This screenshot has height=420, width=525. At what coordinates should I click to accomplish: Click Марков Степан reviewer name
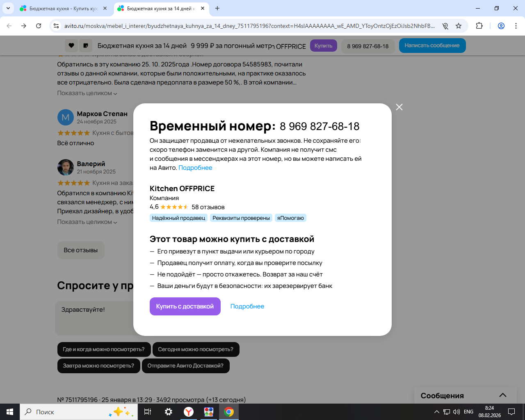[102, 114]
